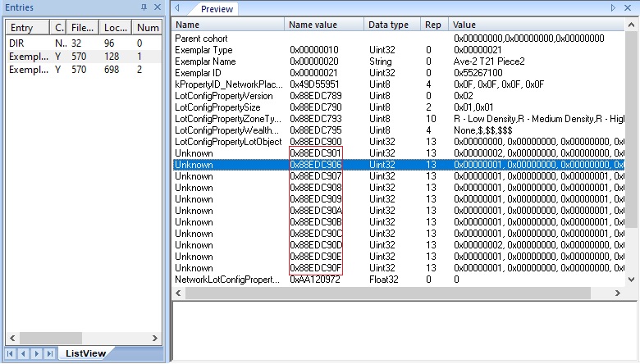Sort by Loc column header
Image resolution: width=640 pixels, height=364 pixels.
[116, 28]
